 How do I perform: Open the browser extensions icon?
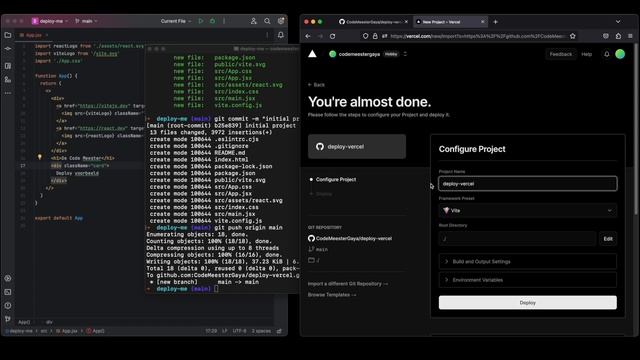[618, 36]
